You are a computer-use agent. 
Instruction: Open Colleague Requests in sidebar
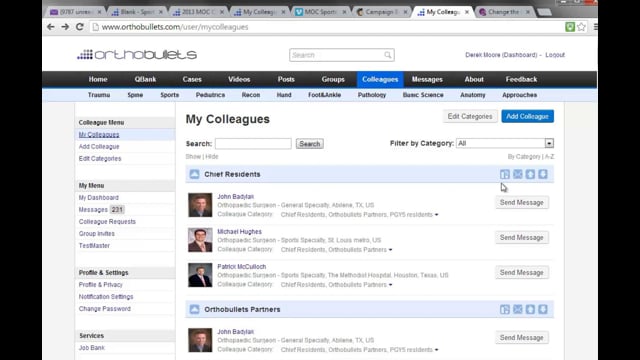click(x=107, y=222)
